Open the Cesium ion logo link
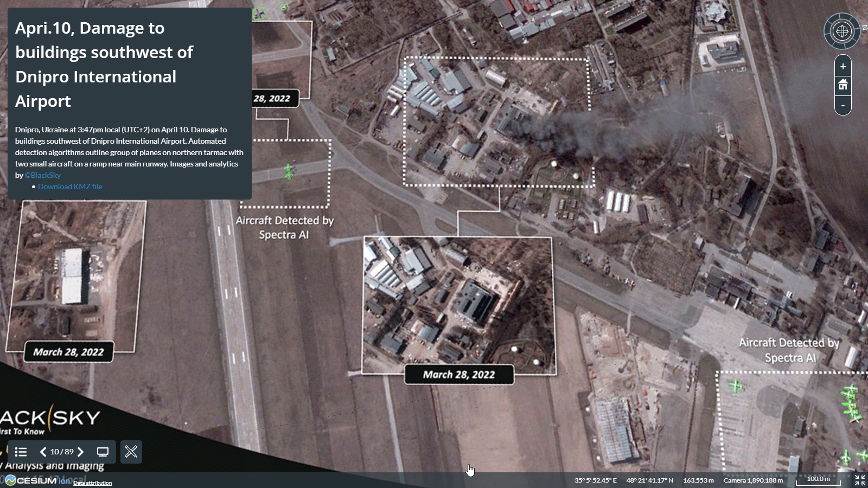Viewport: 868px width, 488px height. click(x=38, y=480)
